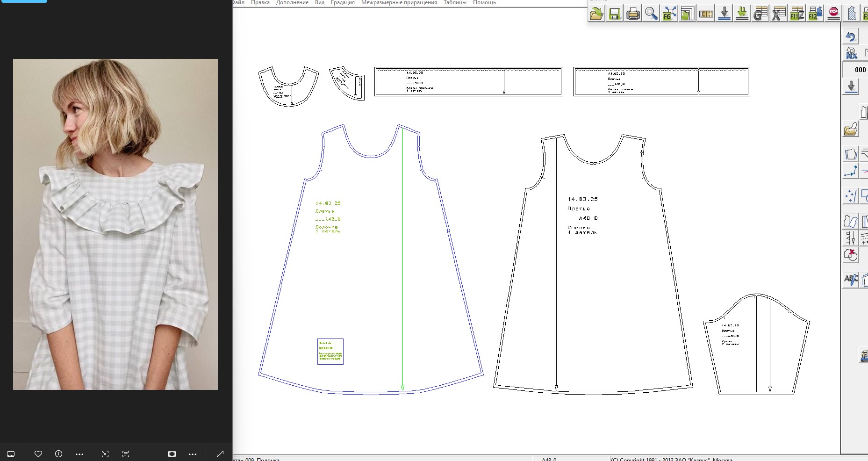Click the 000 value field
Image resolution: width=868 pixels, height=461 pixels.
point(855,70)
